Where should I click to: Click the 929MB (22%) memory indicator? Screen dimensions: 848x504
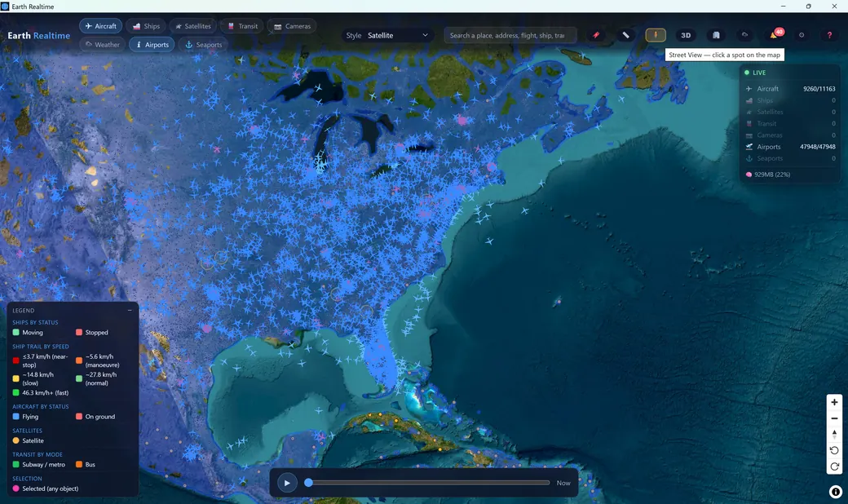tap(768, 175)
